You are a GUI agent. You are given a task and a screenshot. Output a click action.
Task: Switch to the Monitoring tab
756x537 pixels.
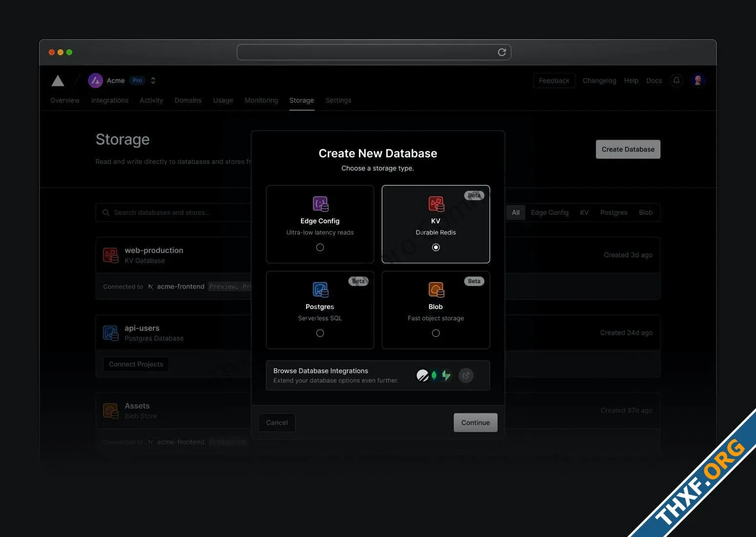pyautogui.click(x=261, y=100)
